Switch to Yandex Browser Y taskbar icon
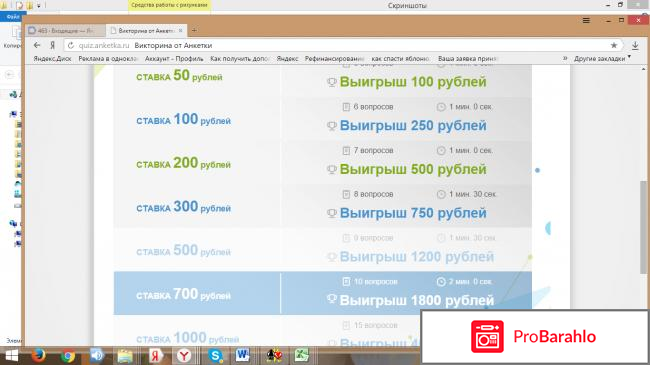 [x=184, y=356]
